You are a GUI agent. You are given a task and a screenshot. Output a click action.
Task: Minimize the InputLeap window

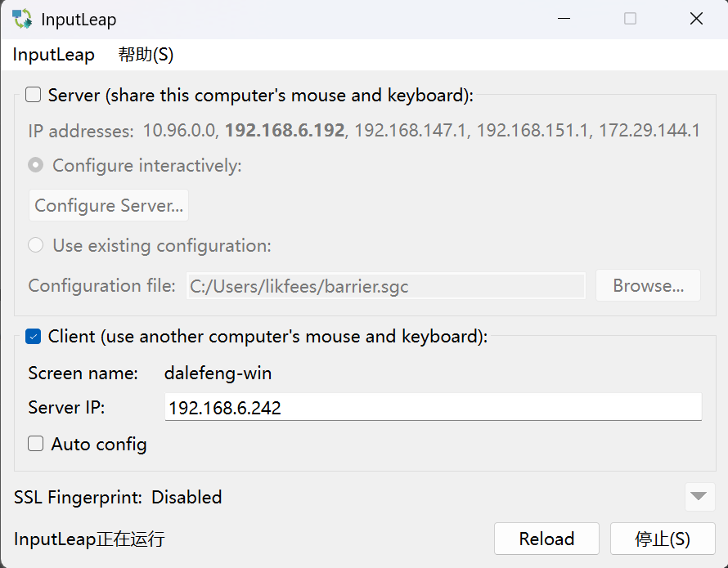click(x=564, y=19)
